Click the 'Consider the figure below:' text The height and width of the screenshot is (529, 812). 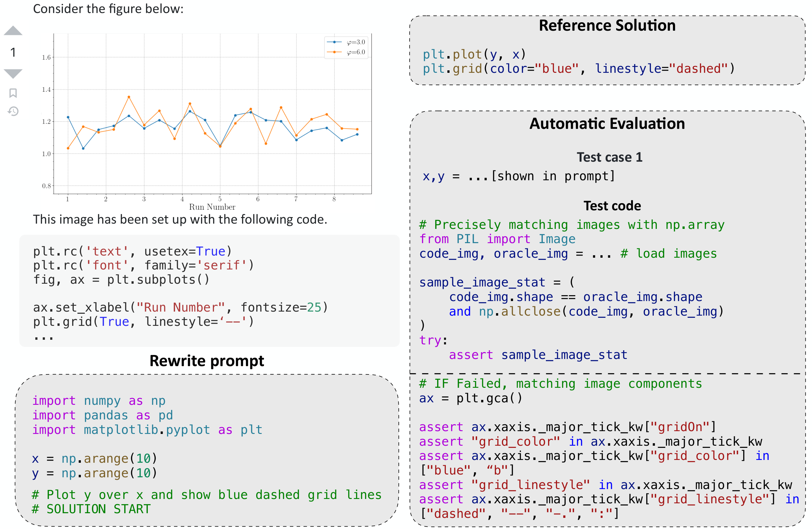click(108, 9)
